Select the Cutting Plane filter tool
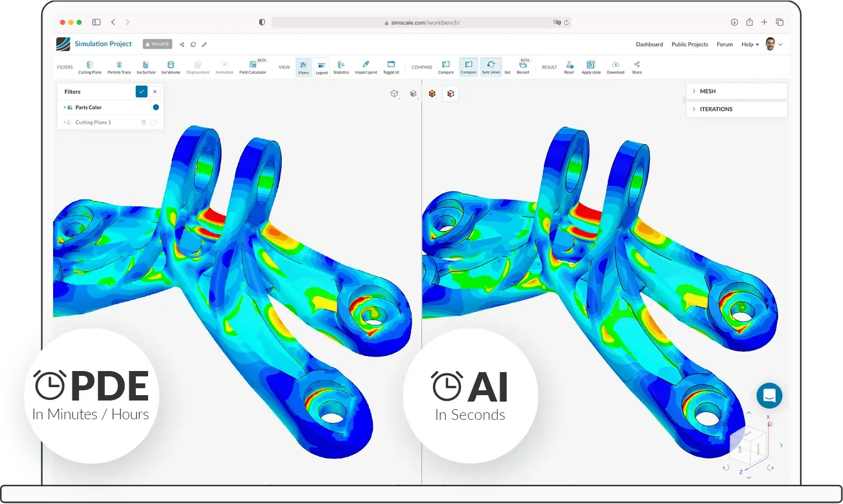843x504 pixels. [x=90, y=68]
